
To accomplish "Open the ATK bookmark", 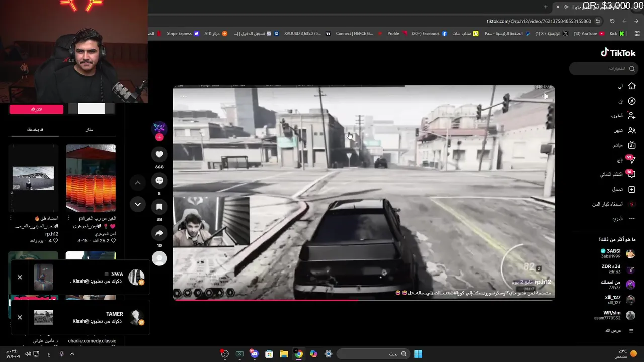I will 216,34.
